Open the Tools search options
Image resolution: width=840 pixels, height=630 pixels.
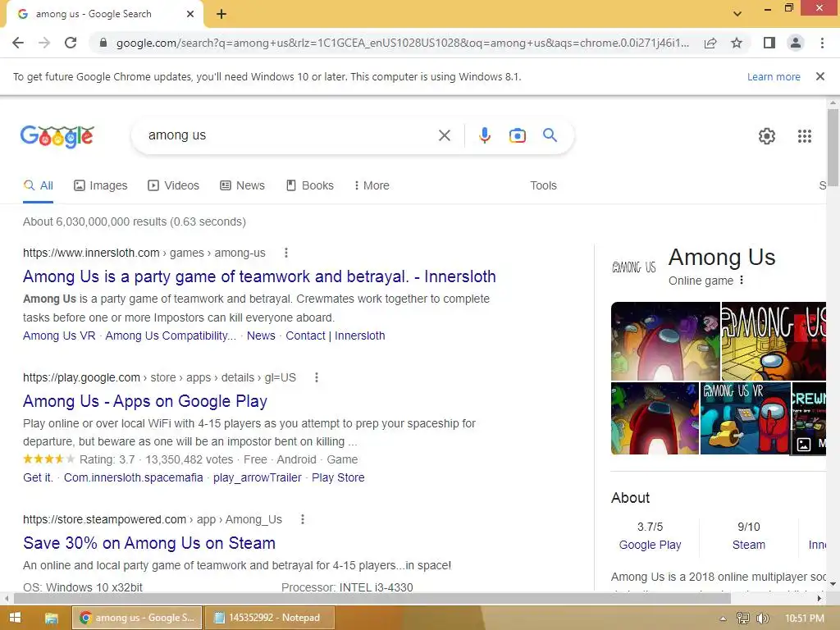[543, 185]
